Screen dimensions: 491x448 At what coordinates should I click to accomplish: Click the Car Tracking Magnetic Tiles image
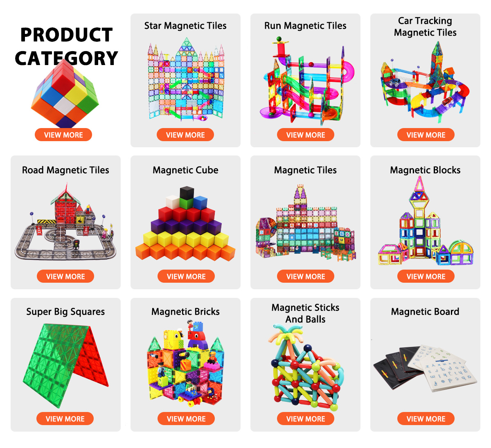426,82
